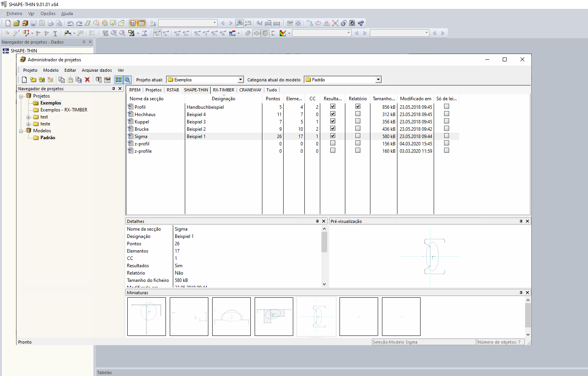Collapse the Projetos tree node
Screen dimensions: 588x376
pyautogui.click(x=22, y=96)
